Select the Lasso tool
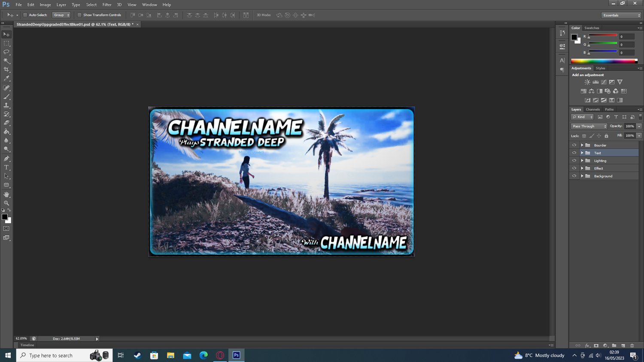 pyautogui.click(x=6, y=52)
